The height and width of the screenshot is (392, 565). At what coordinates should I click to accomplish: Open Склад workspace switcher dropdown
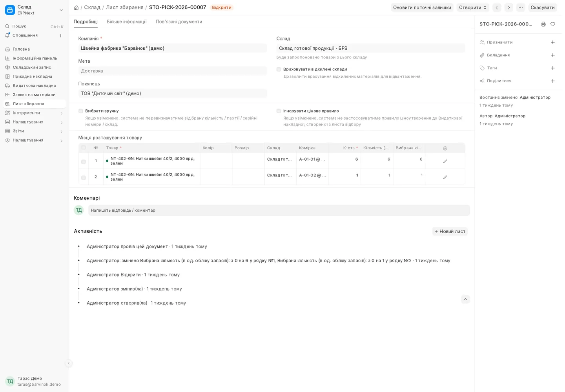(x=34, y=10)
